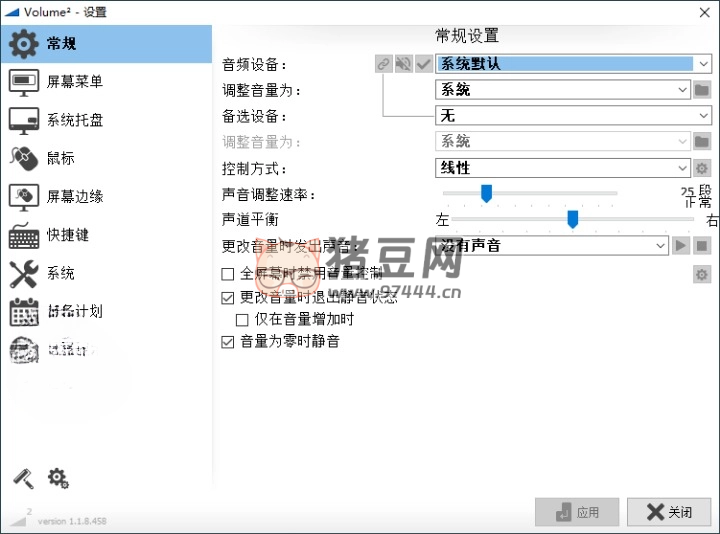This screenshot has height=534, width=720.
Task: Expand the 音频设备 系统默认 dropdown
Action: coord(704,64)
